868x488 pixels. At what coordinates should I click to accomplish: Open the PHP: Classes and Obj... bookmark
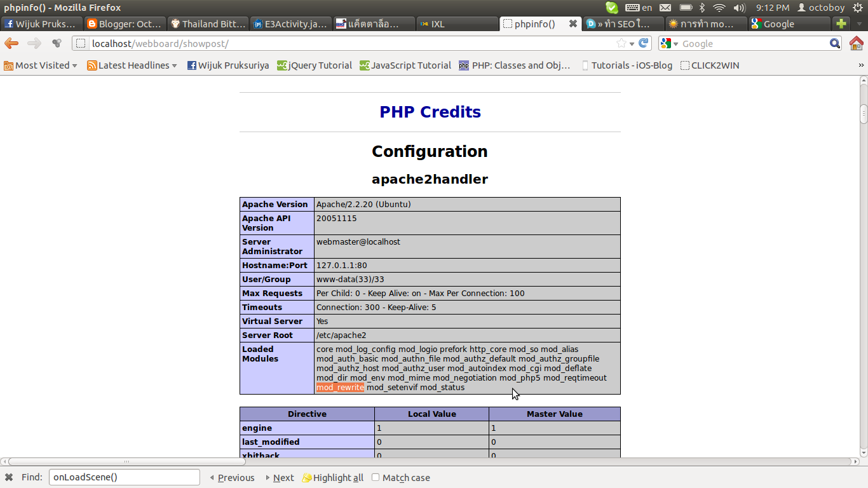[x=515, y=65]
